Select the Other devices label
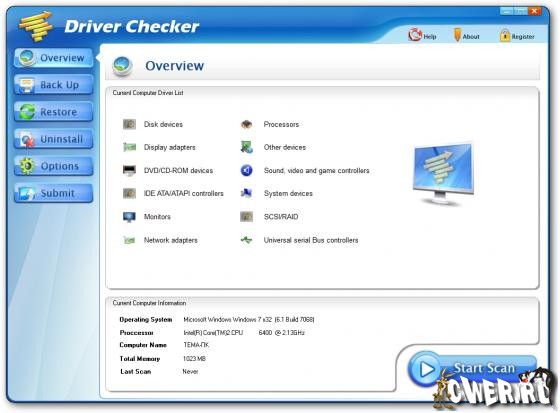The image size is (560, 413). coord(285,147)
